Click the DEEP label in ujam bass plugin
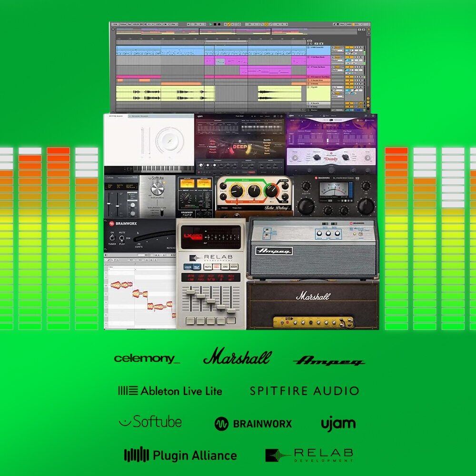Viewport: 476px width, 476px height. [240, 147]
